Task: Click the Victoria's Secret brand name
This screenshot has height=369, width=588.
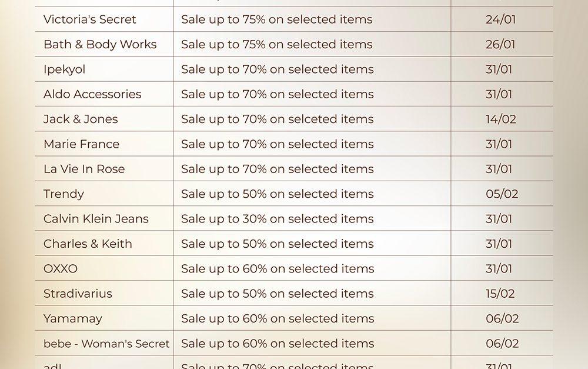Action: (x=89, y=19)
